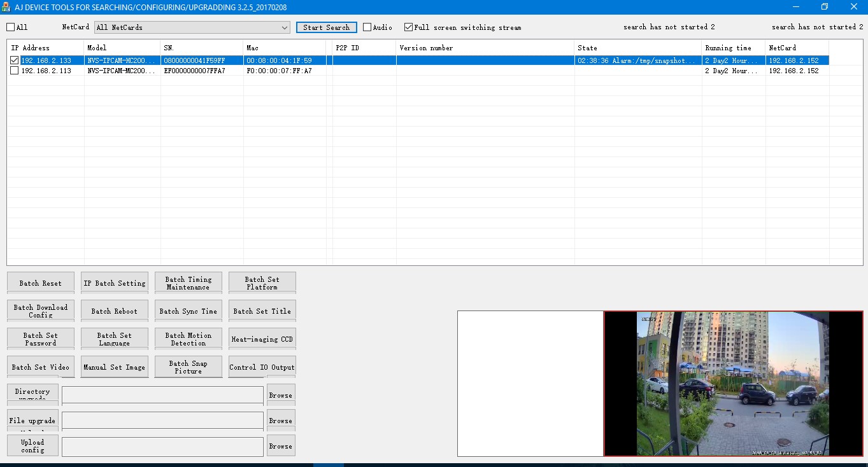868x467 pixels.
Task: Tick the All devices checkbox
Action: [11, 27]
